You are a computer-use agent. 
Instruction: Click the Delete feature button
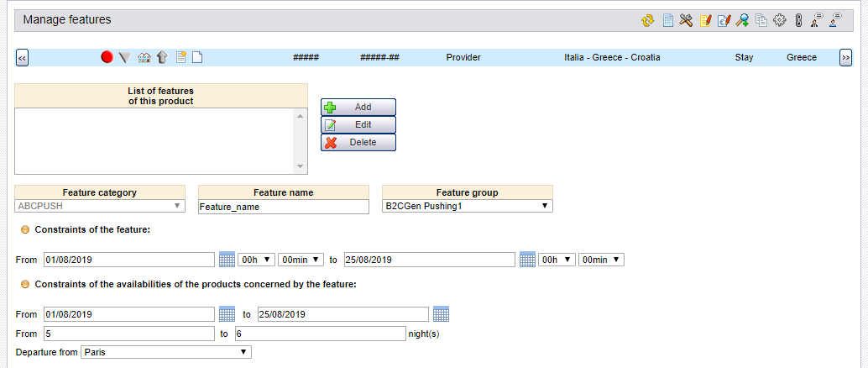(x=358, y=142)
